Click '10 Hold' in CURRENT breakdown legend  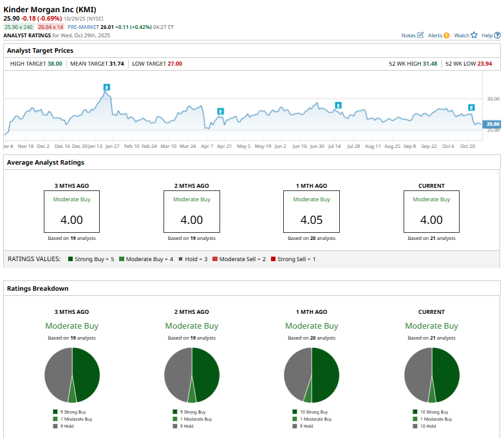(x=428, y=426)
